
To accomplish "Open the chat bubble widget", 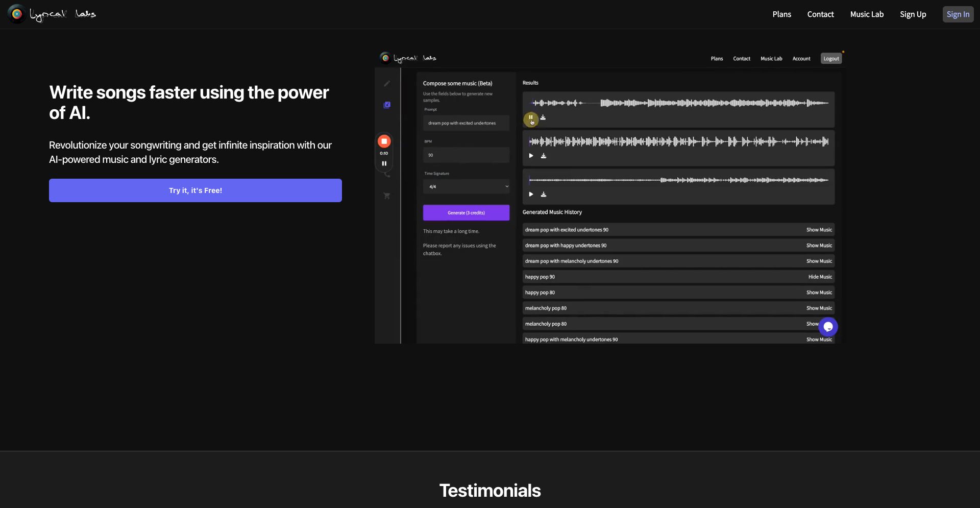I will point(828,327).
